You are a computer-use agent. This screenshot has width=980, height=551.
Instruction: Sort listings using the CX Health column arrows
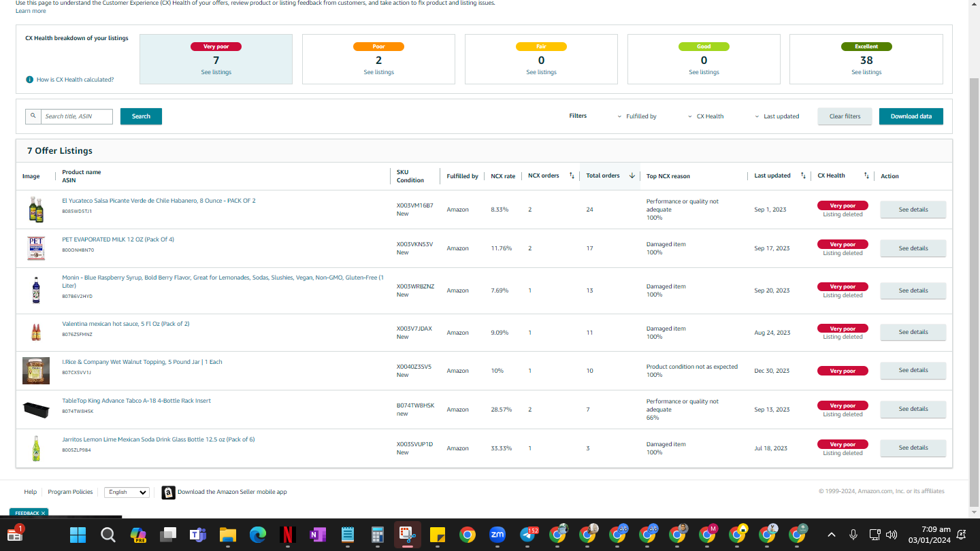866,176
